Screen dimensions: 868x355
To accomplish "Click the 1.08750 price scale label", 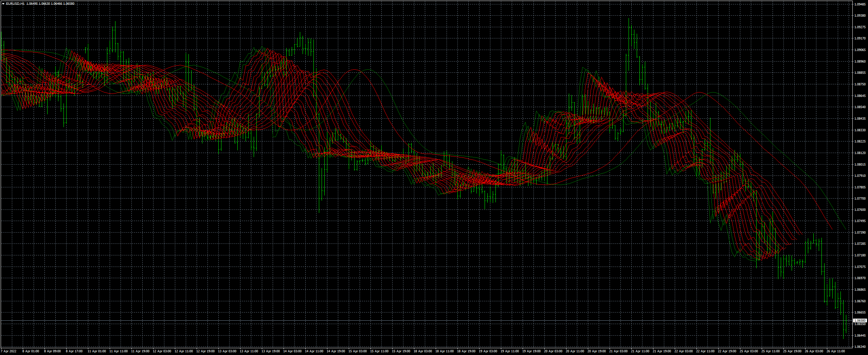I will pos(860,84).
